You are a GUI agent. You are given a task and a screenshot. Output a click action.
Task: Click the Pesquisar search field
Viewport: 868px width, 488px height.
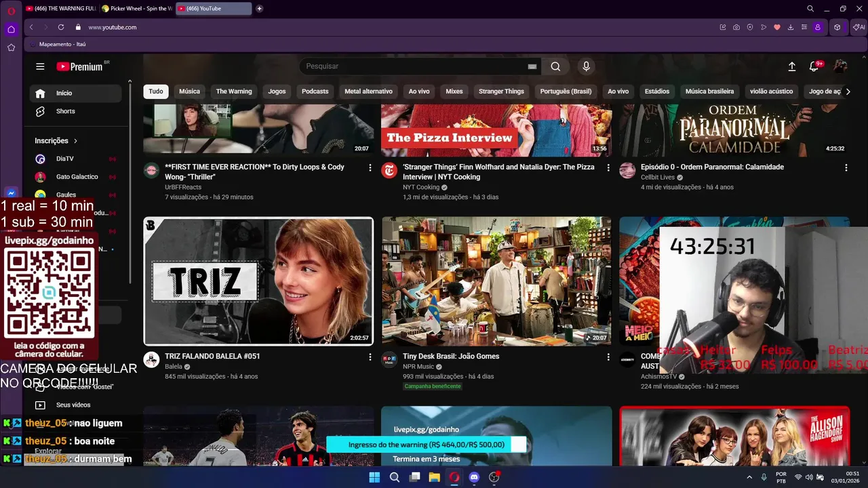(x=414, y=66)
